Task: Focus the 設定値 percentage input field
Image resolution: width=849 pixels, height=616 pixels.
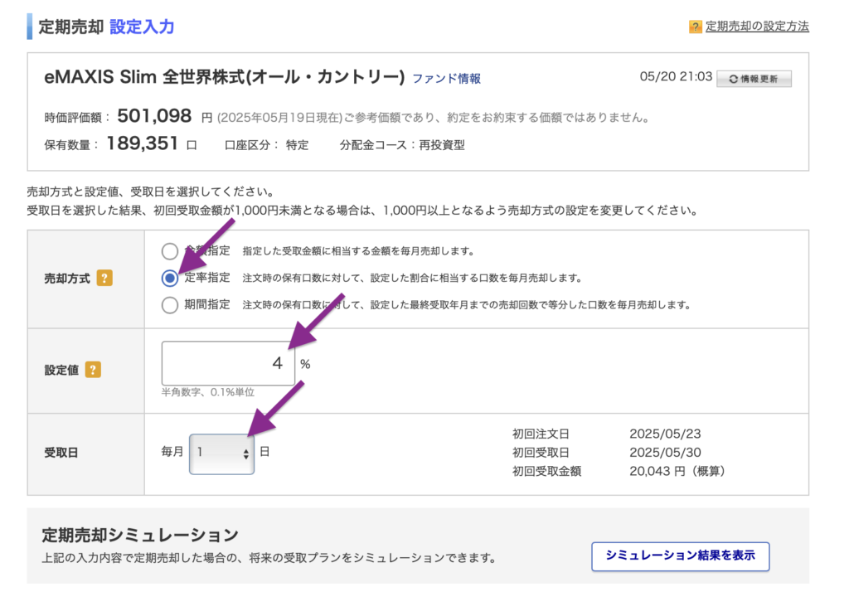Action: tap(228, 363)
